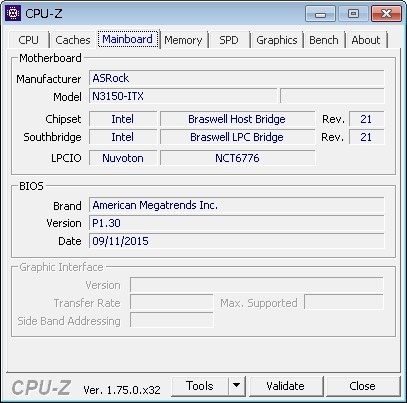This screenshot has height=403, width=407.
Task: Minimize the CPU-Z window
Action: click(x=320, y=14)
